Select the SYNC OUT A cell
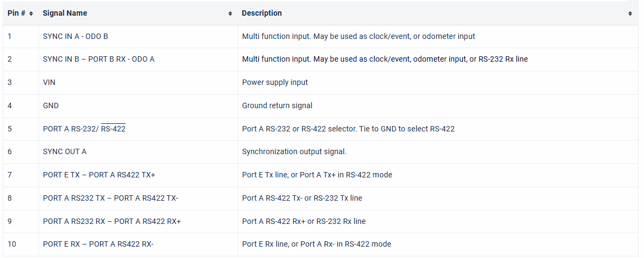This screenshot has height=258, width=644. click(x=64, y=151)
